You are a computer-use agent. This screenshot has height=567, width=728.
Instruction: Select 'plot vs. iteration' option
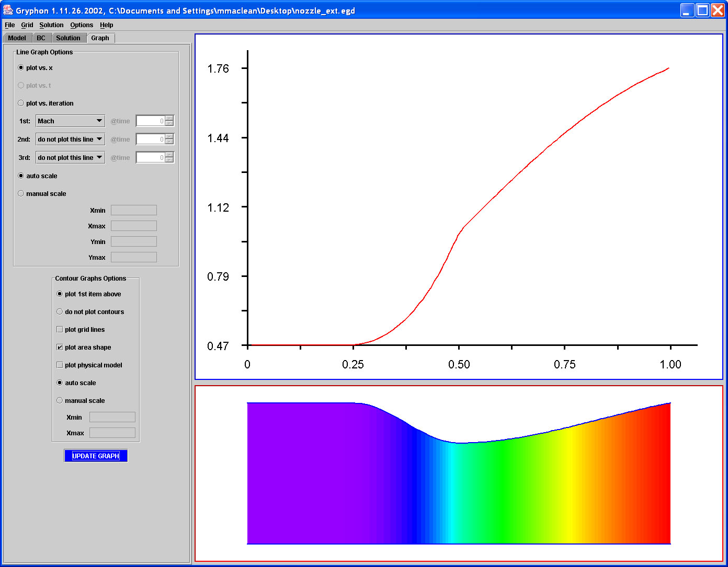click(21, 103)
